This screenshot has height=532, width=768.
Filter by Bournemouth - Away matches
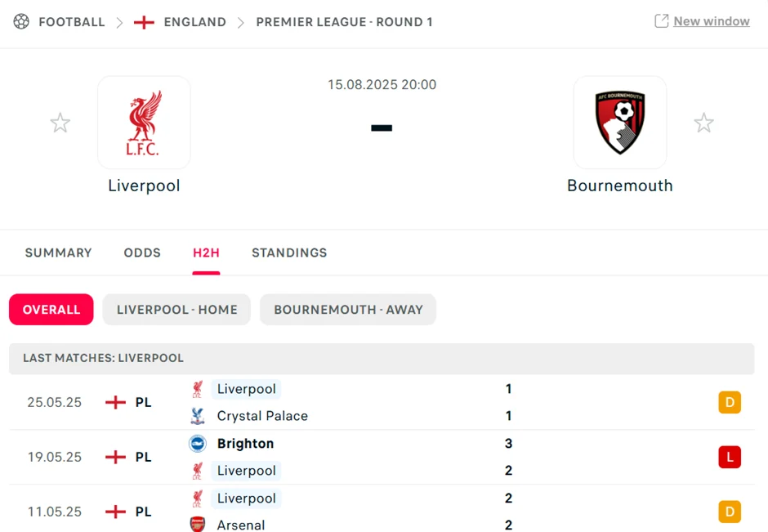tap(348, 310)
